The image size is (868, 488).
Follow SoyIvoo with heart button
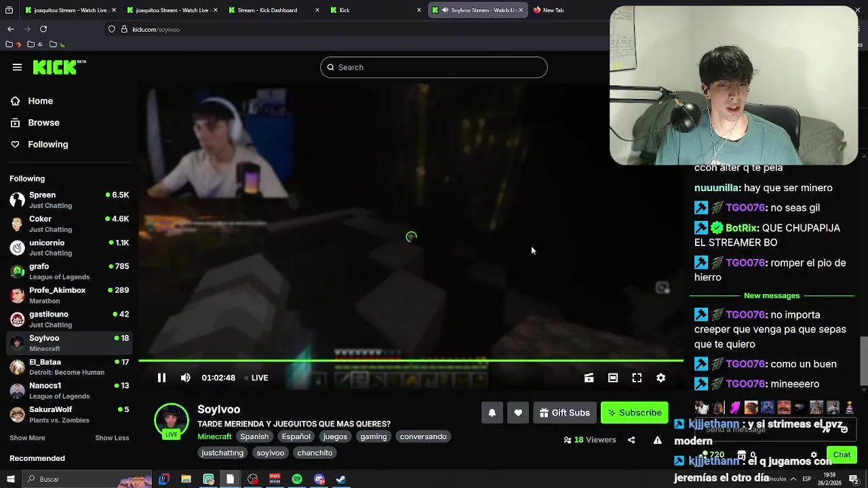(x=518, y=413)
